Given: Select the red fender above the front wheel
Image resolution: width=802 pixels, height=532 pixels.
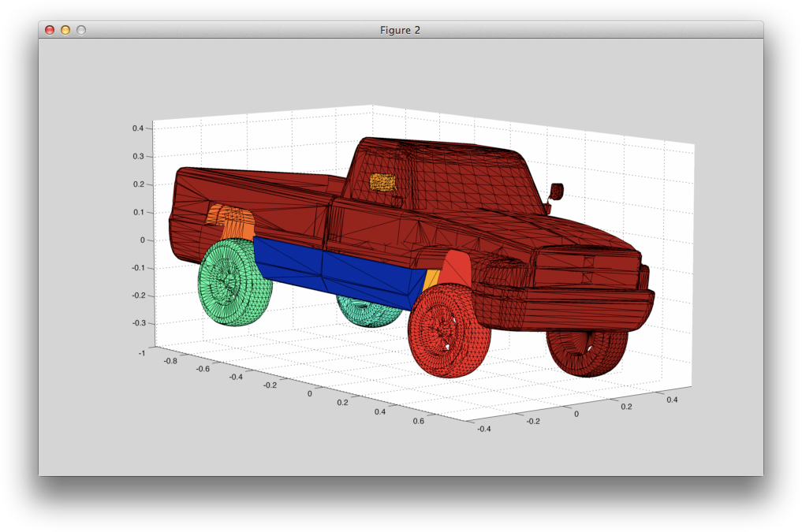Looking at the screenshot, I should pyautogui.click(x=457, y=270).
